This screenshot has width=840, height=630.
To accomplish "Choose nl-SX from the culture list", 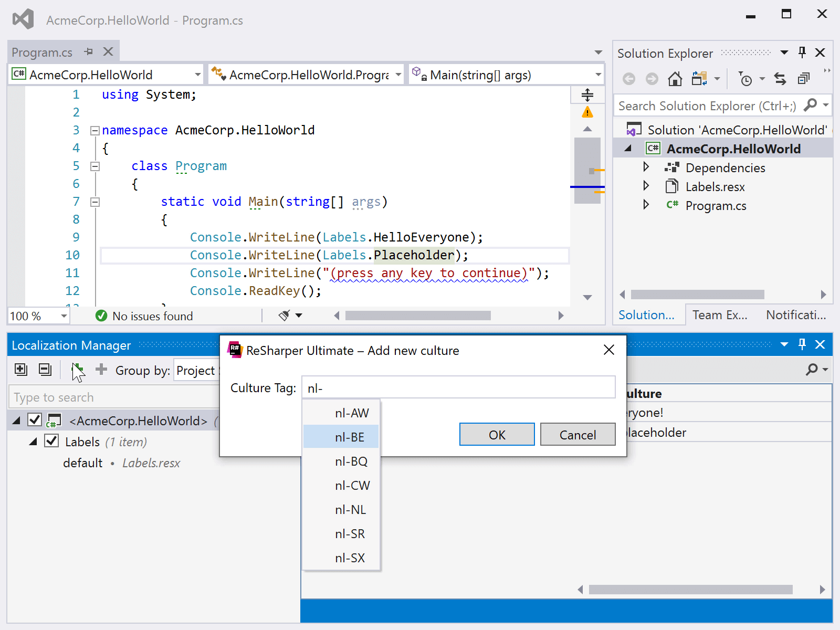I will tap(341, 558).
